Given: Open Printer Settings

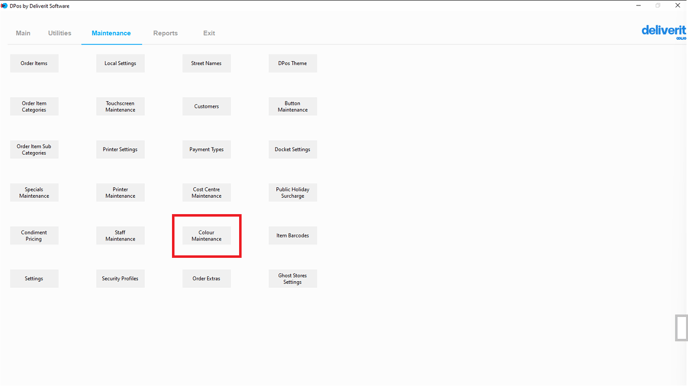Looking at the screenshot, I should click(x=120, y=150).
